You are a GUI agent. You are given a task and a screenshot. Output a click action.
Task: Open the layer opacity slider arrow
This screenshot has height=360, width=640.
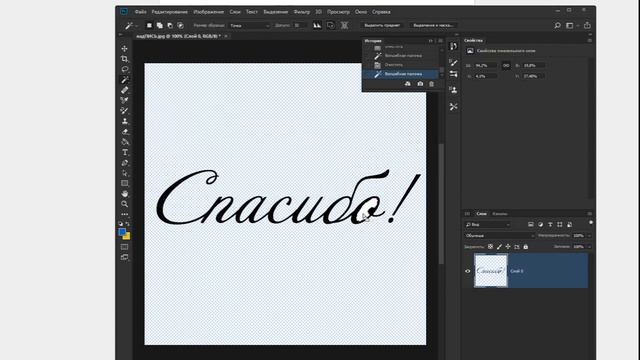pos(589,236)
